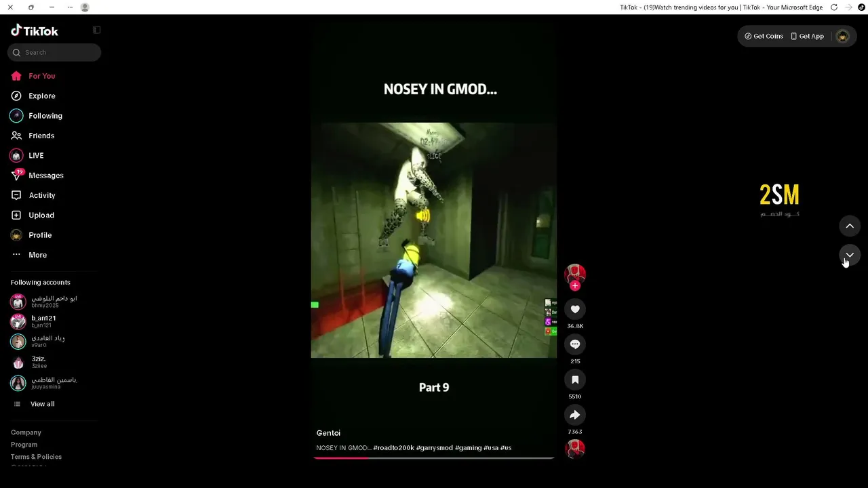Click the Edge profile icon in title bar
The width and height of the screenshot is (868, 488).
click(85, 7)
